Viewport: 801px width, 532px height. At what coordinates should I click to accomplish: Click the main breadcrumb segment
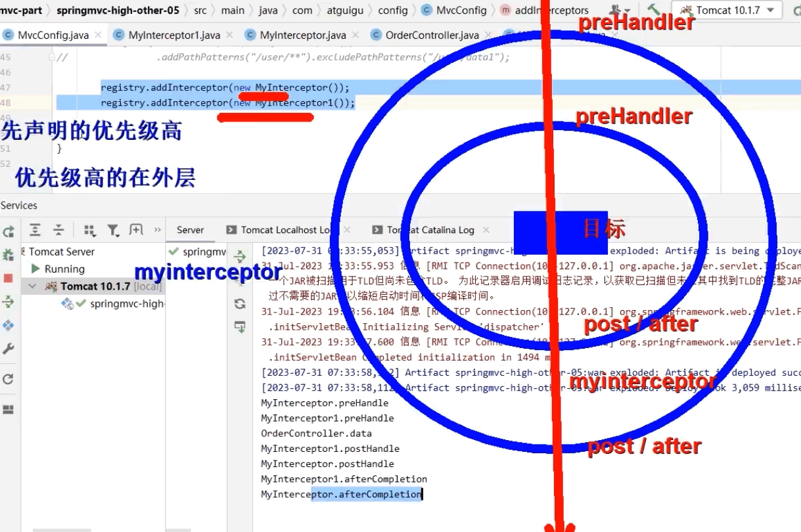click(x=233, y=10)
